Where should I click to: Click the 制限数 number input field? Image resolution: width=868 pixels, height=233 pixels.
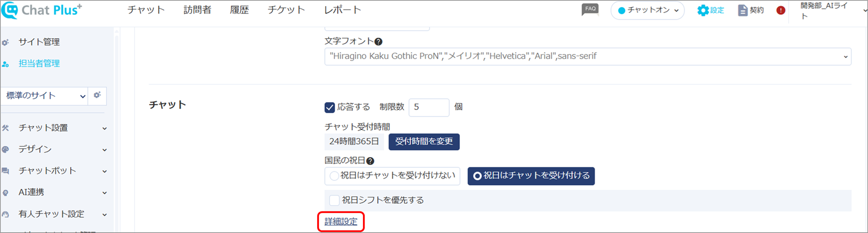tap(429, 107)
